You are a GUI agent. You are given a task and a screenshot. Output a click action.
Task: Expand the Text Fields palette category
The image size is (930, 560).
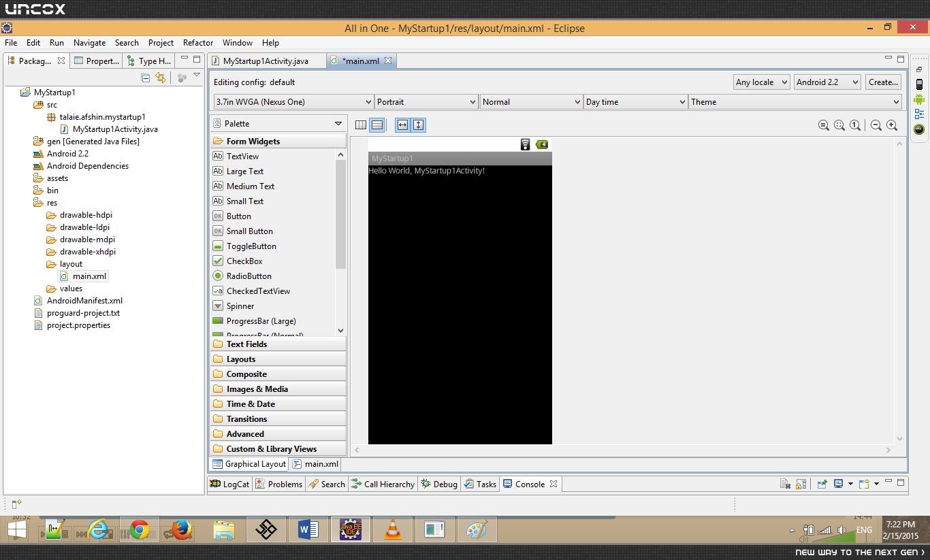278,344
